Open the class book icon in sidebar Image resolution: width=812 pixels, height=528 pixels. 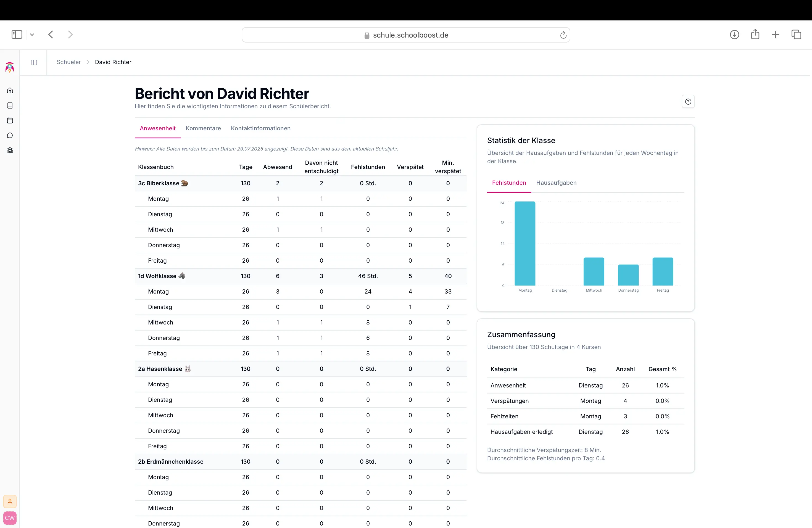point(10,105)
